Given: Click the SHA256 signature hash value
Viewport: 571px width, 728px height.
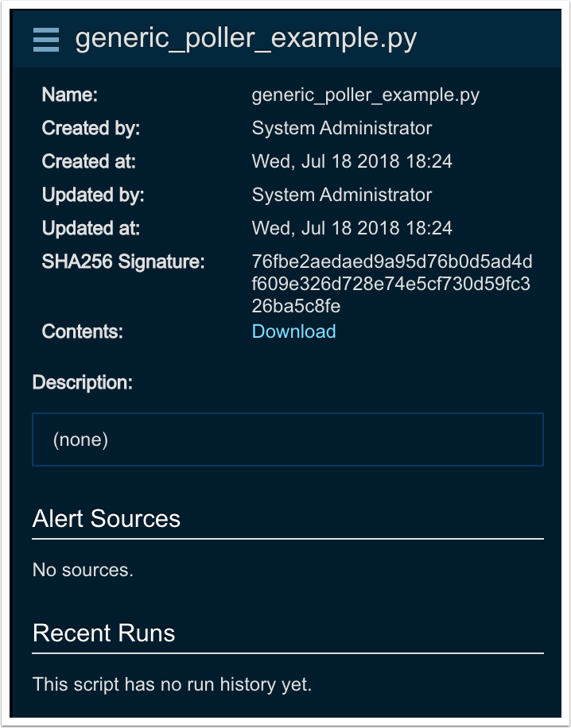Looking at the screenshot, I should tap(391, 284).
